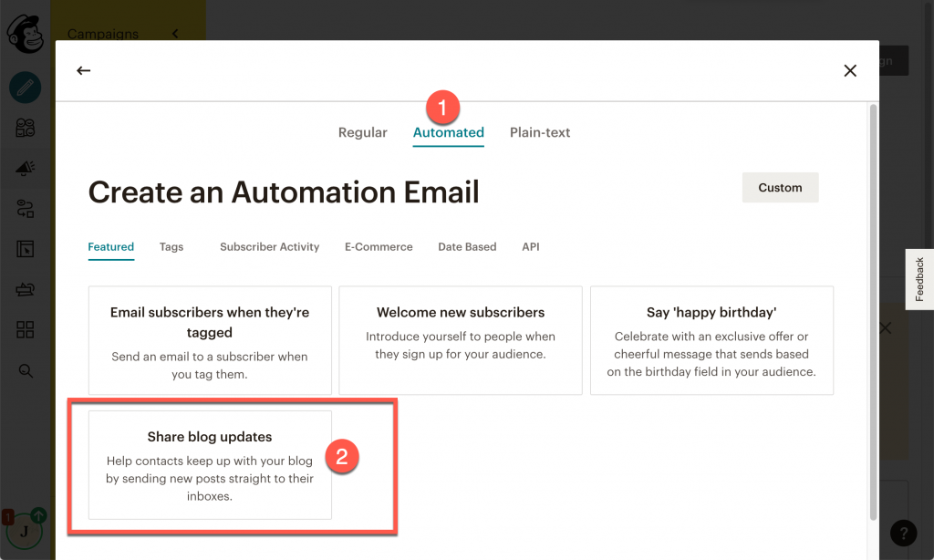Open the Integrations grid icon
The width and height of the screenshot is (934, 560).
click(25, 327)
